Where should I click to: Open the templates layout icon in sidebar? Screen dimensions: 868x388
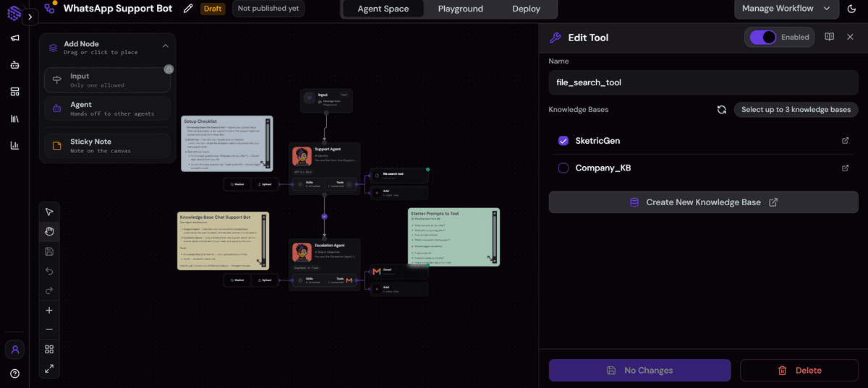tap(14, 92)
